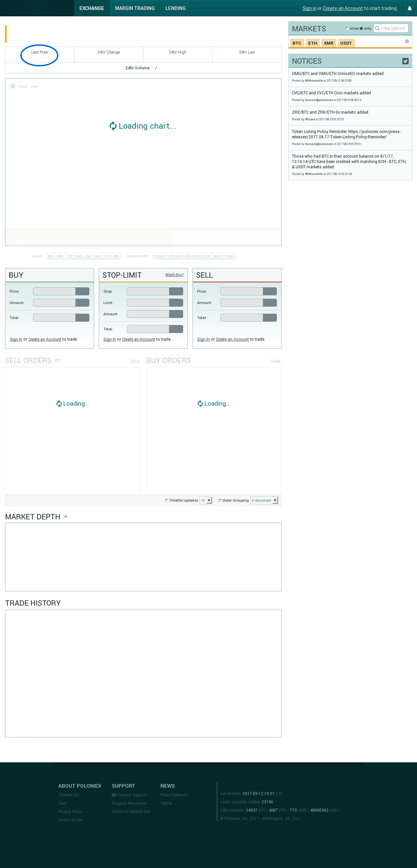Enable the Order Grouping checkbox
Image resolution: width=417 pixels, height=868 pixels.
coord(220,500)
